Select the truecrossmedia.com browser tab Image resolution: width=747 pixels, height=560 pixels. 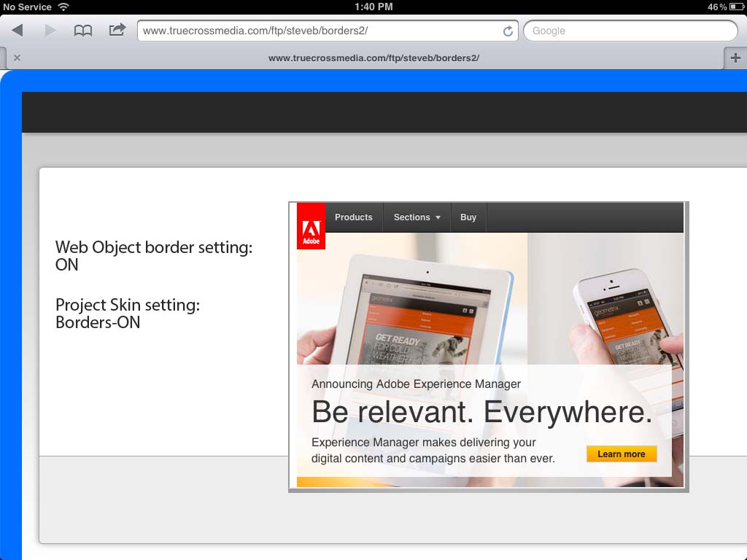373,58
